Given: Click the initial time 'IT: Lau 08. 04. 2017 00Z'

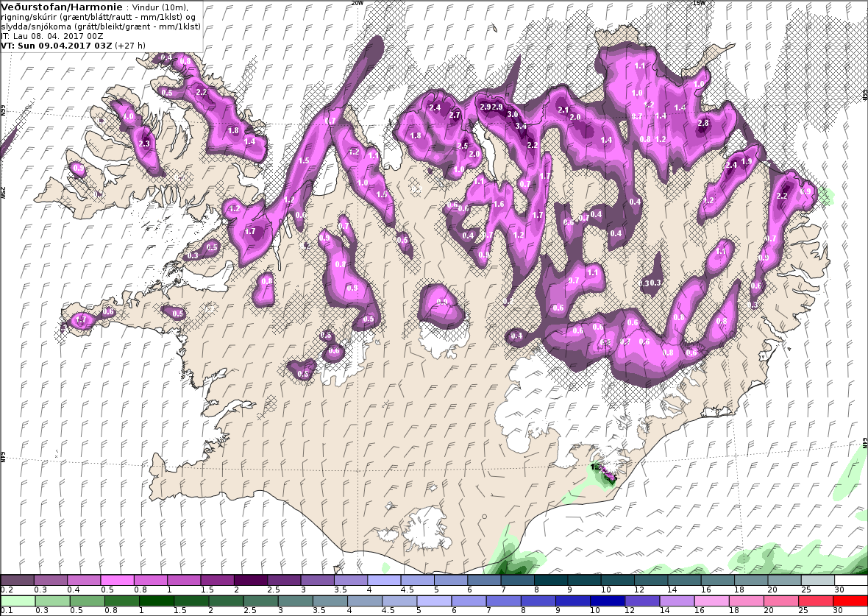Looking at the screenshot, I should 52,36.
